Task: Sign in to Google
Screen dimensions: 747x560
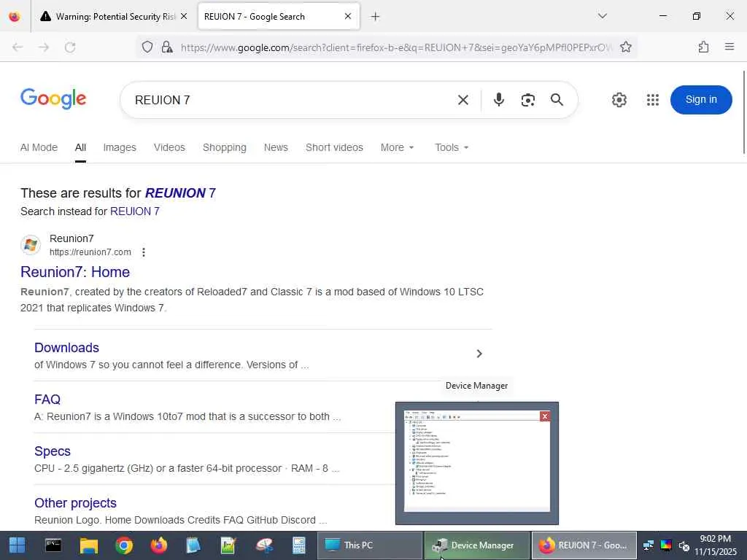Action: coord(701,99)
